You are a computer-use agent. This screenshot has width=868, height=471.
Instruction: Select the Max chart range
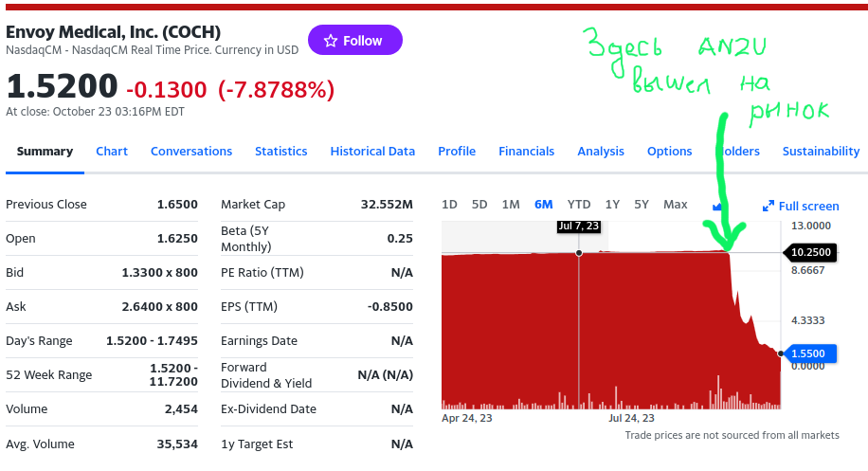tap(676, 205)
